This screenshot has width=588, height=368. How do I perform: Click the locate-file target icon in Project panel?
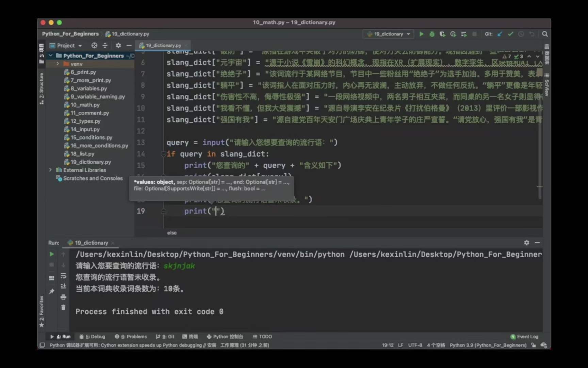click(x=94, y=45)
